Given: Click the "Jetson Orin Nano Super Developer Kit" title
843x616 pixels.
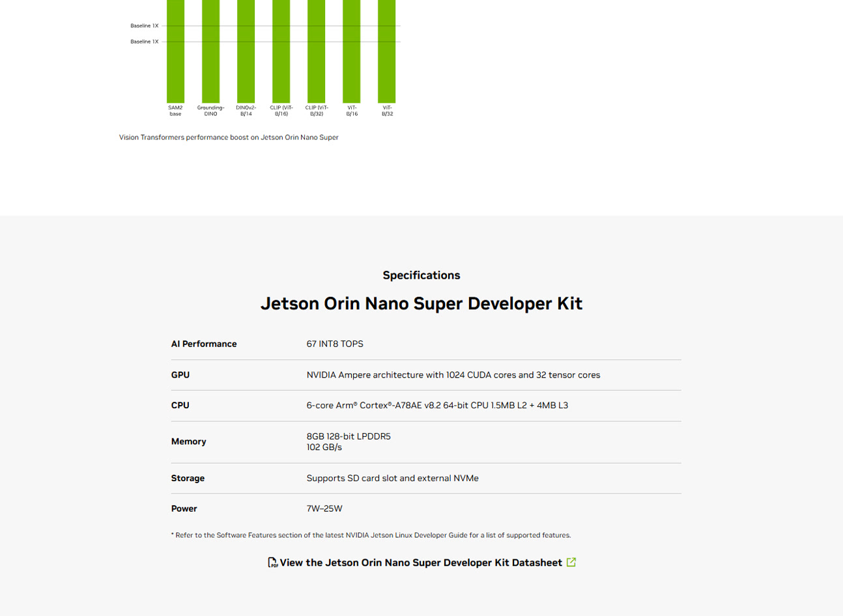Looking at the screenshot, I should tap(421, 303).
